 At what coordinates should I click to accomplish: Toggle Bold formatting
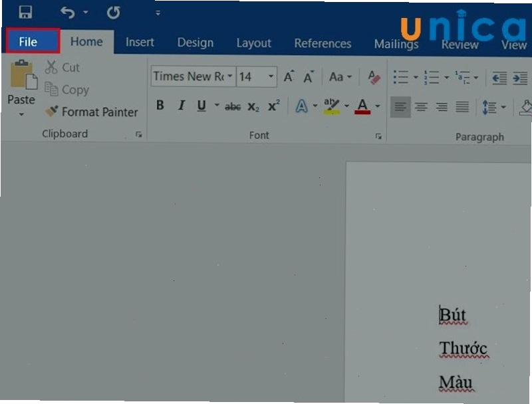click(160, 106)
